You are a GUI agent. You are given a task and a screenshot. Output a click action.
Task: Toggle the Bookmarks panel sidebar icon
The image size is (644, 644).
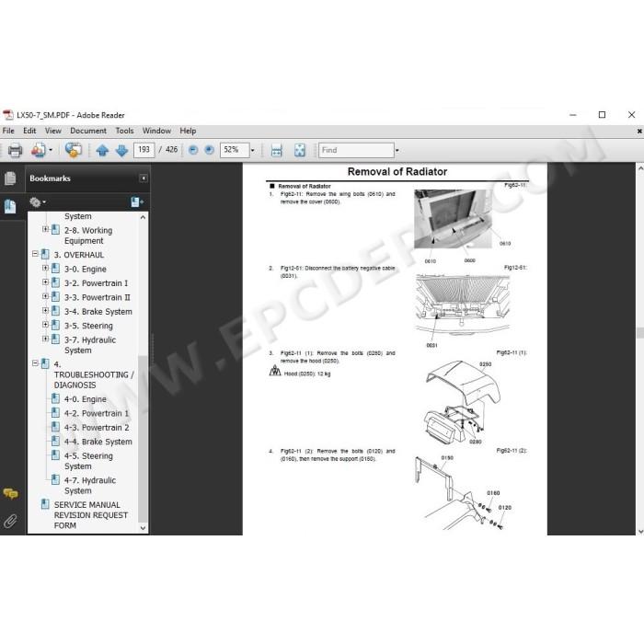tap(10, 206)
